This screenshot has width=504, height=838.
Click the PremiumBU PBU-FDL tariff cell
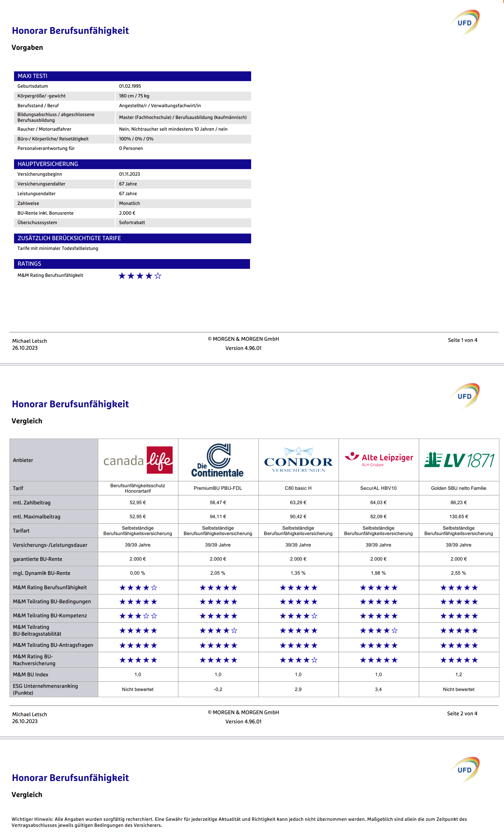(x=218, y=488)
